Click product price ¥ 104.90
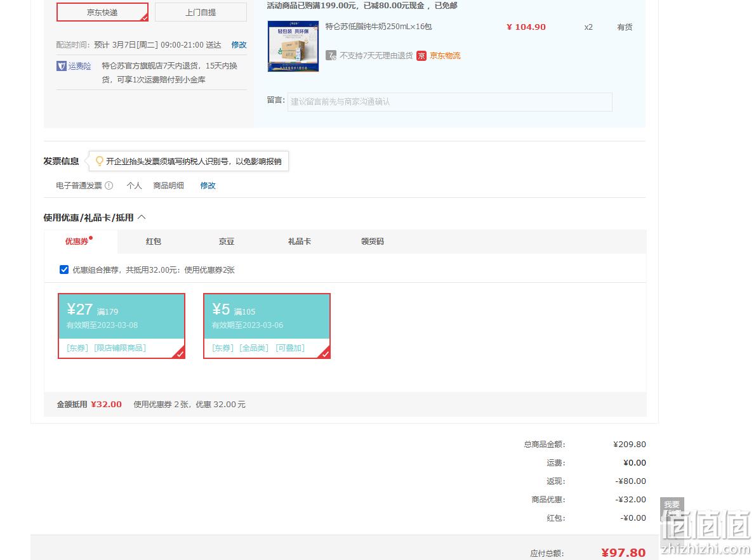 pos(526,27)
